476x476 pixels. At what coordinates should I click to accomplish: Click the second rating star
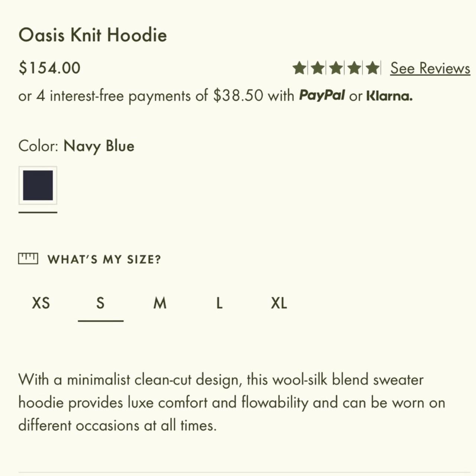tap(317, 68)
